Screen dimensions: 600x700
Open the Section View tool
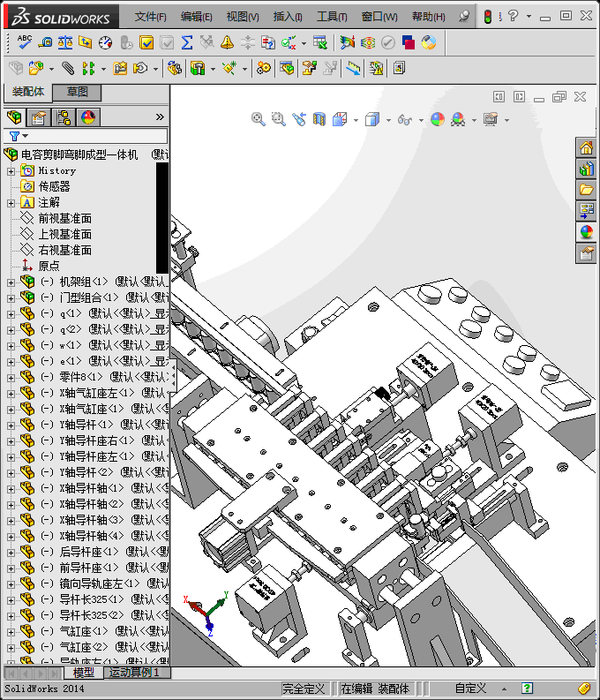[x=319, y=119]
